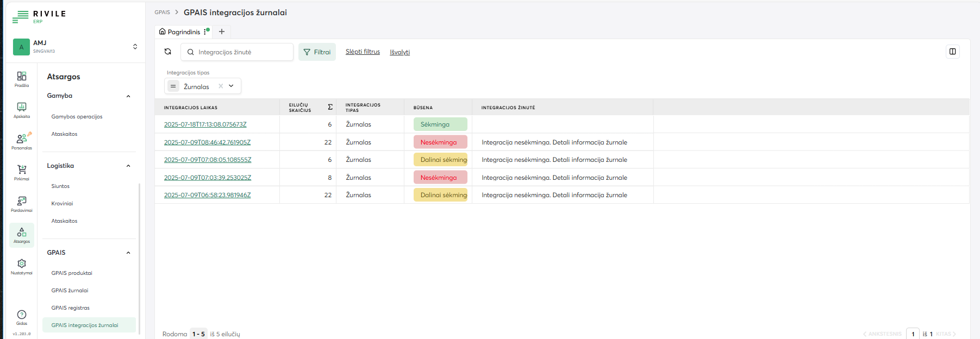Image resolution: width=980 pixels, height=339 pixels.
Task: Clear the Žurnalas filter value with X
Action: point(221,86)
